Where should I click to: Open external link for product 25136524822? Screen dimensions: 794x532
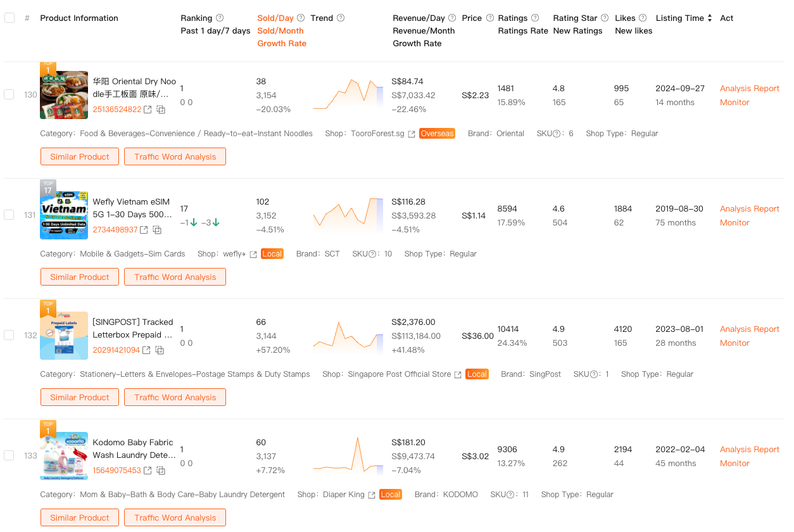tap(148, 110)
